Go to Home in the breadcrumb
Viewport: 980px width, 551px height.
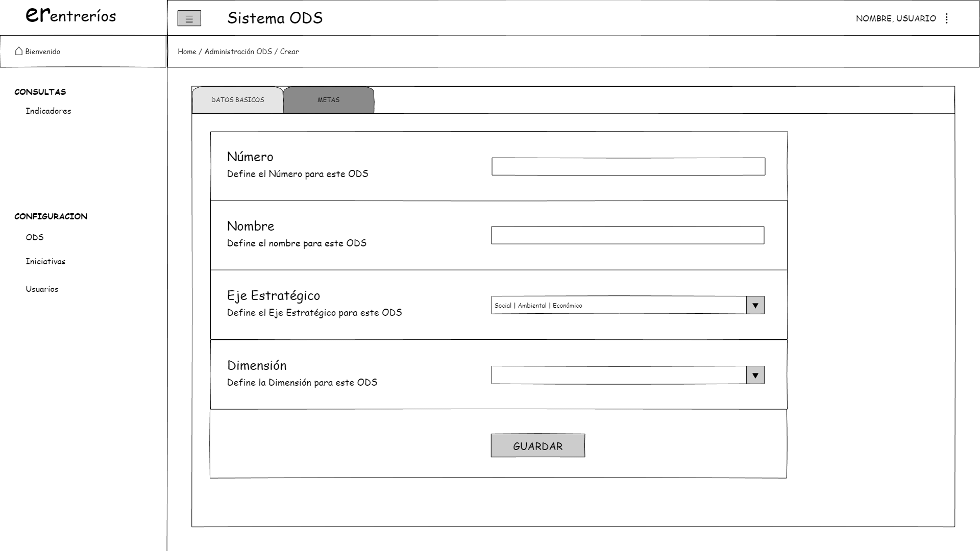[x=187, y=52]
